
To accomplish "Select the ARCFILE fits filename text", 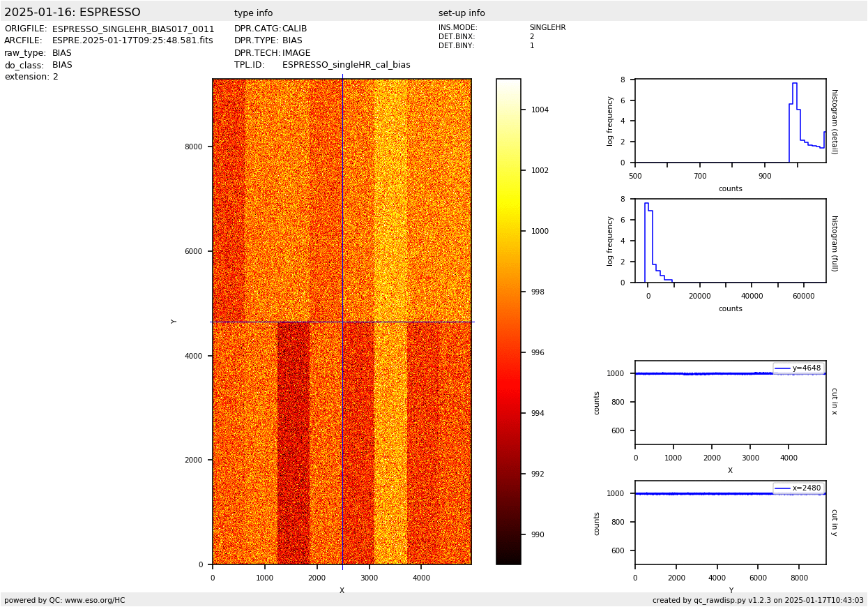I will tap(132, 41).
